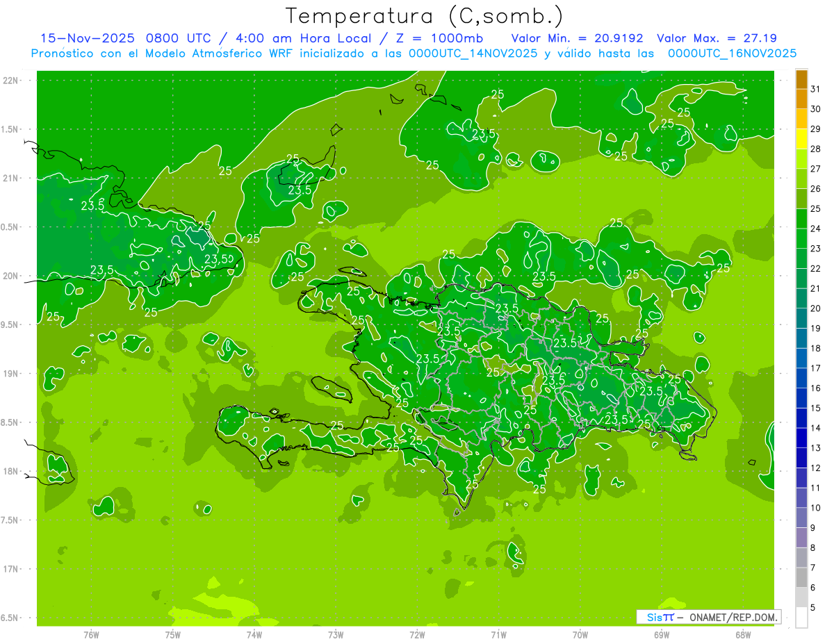The width and height of the screenshot is (834, 644).
Task: Click the teal colorbar segment between 19 and 20
Action: [x=801, y=318]
